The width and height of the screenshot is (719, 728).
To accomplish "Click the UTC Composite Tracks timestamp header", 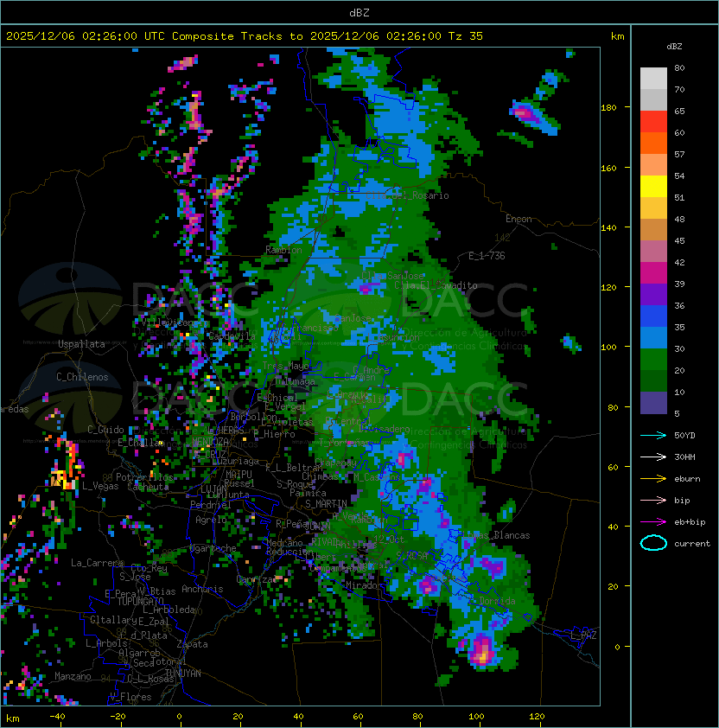I will 245,36.
